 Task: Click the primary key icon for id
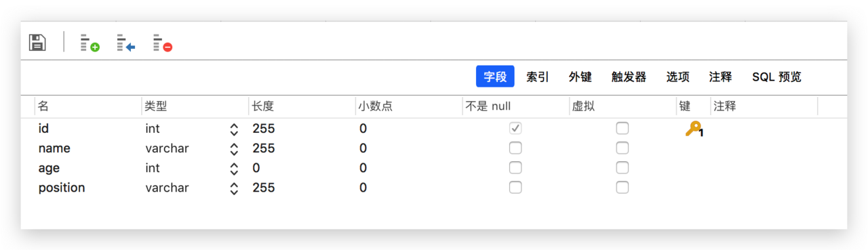click(x=694, y=129)
